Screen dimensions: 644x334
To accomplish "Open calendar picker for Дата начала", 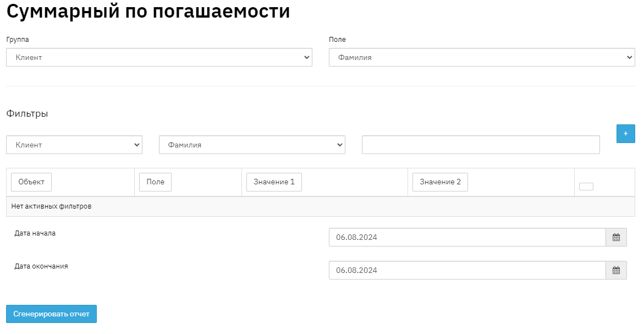I will click(x=616, y=237).
